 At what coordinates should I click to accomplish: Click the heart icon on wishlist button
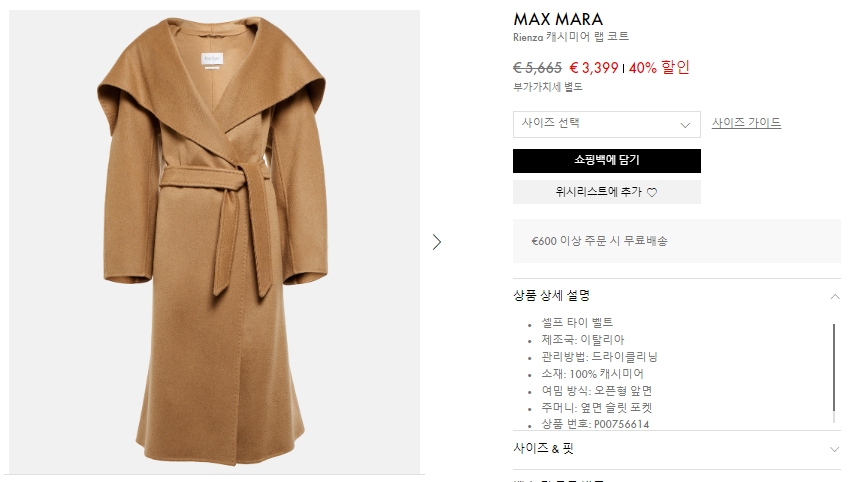pyautogui.click(x=652, y=192)
